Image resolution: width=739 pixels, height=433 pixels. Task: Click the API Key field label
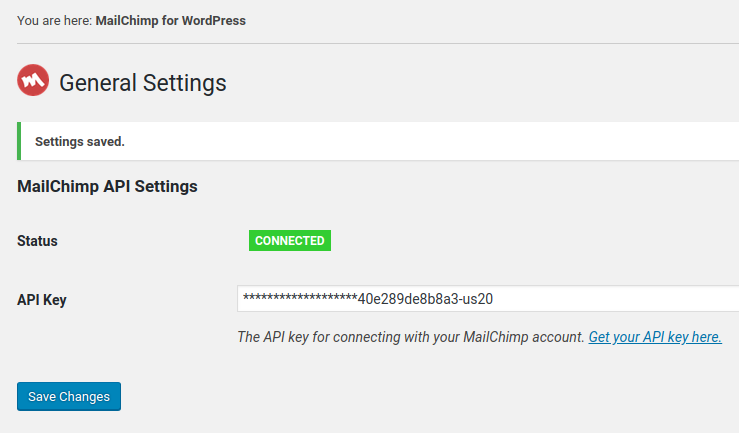42,299
